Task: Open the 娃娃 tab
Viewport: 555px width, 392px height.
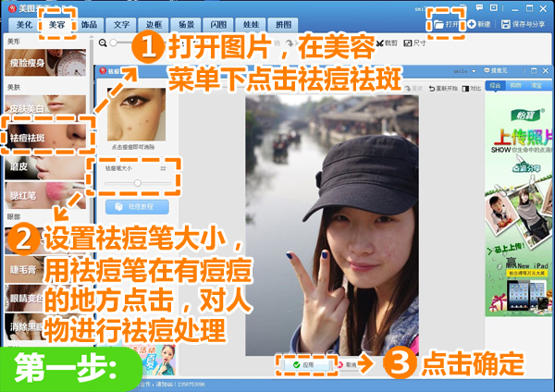Action: point(251,25)
